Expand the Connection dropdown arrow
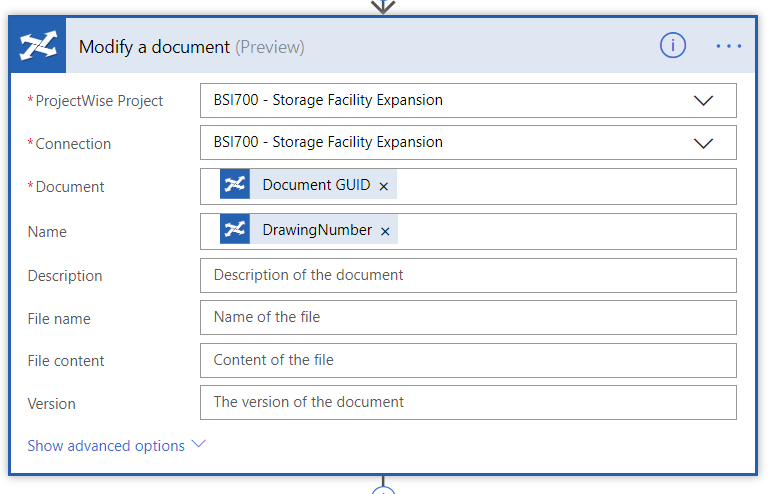This screenshot has width=768, height=494. click(703, 143)
